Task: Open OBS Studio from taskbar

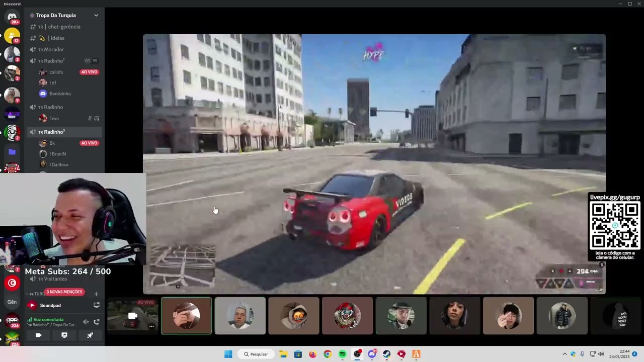Action: pos(357,354)
